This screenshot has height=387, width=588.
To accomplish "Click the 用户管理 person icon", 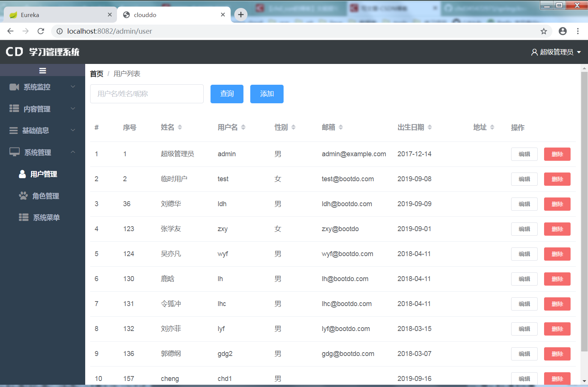I will (x=22, y=174).
